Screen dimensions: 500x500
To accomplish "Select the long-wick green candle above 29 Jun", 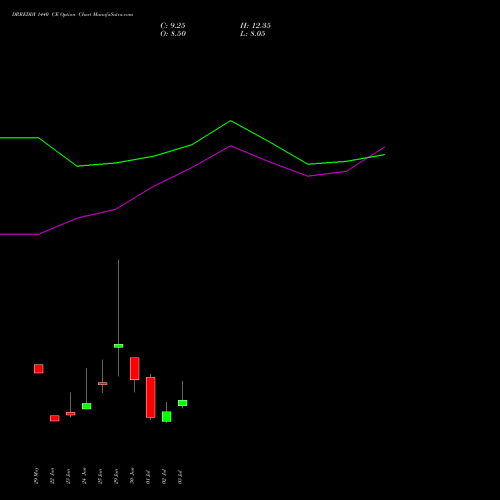I will click(x=119, y=346).
